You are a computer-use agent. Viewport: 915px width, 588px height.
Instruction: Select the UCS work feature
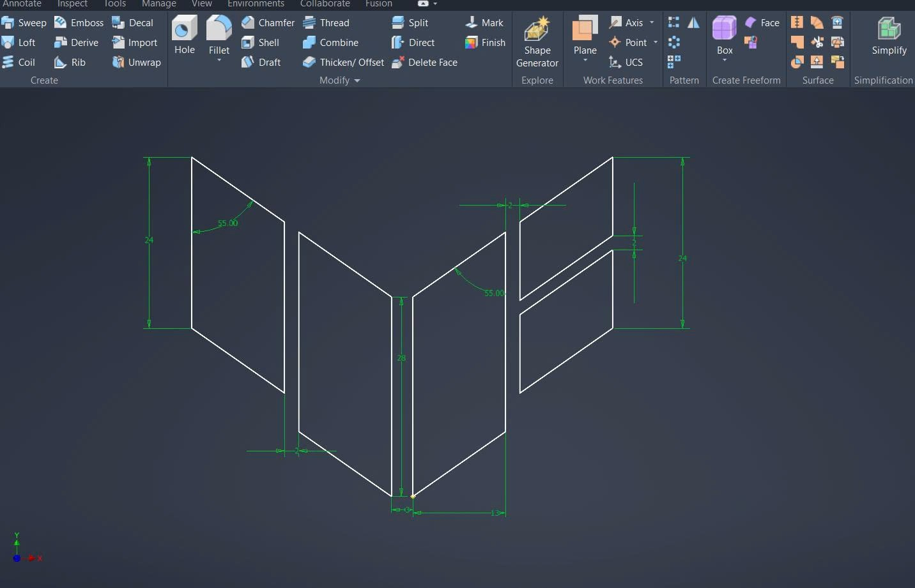click(x=626, y=63)
